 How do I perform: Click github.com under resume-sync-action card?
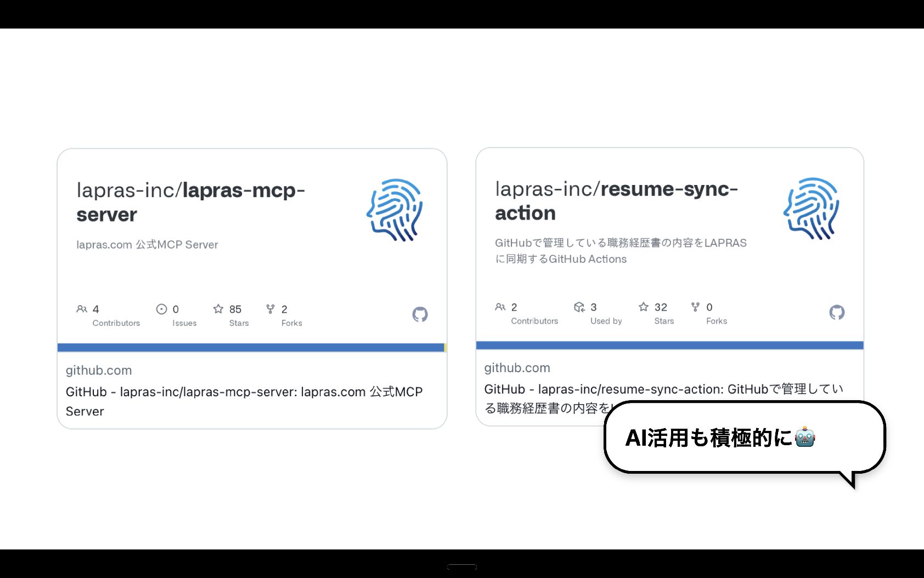click(517, 368)
